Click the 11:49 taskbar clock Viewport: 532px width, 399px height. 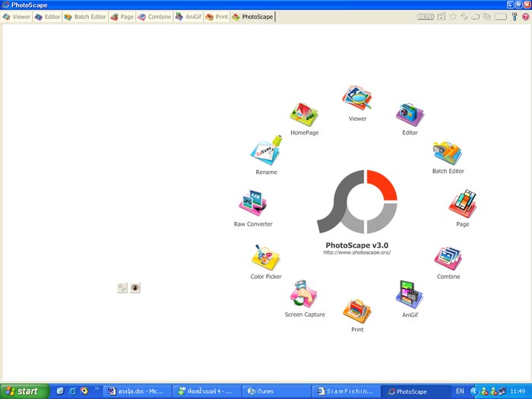(518, 391)
